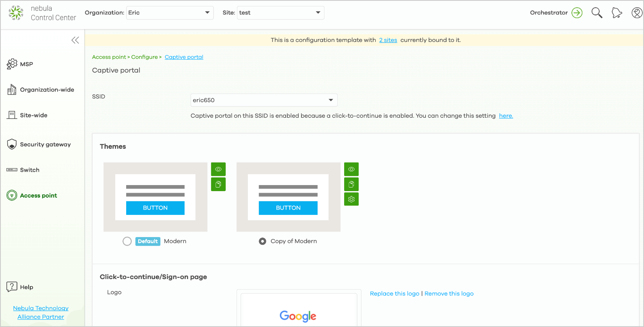Click the Access point breadcrumb text
The image size is (644, 327).
point(109,57)
